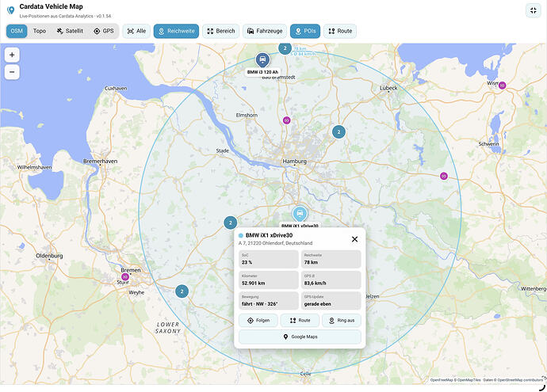Click the fährt · NW · 326° tile
This screenshot has height=392, width=547.
coord(269,301)
